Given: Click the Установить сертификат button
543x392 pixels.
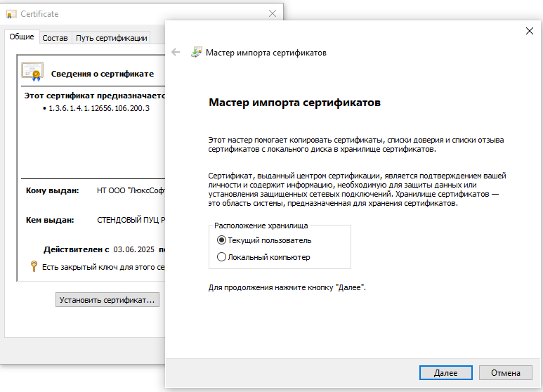Looking at the screenshot, I should 107,300.
